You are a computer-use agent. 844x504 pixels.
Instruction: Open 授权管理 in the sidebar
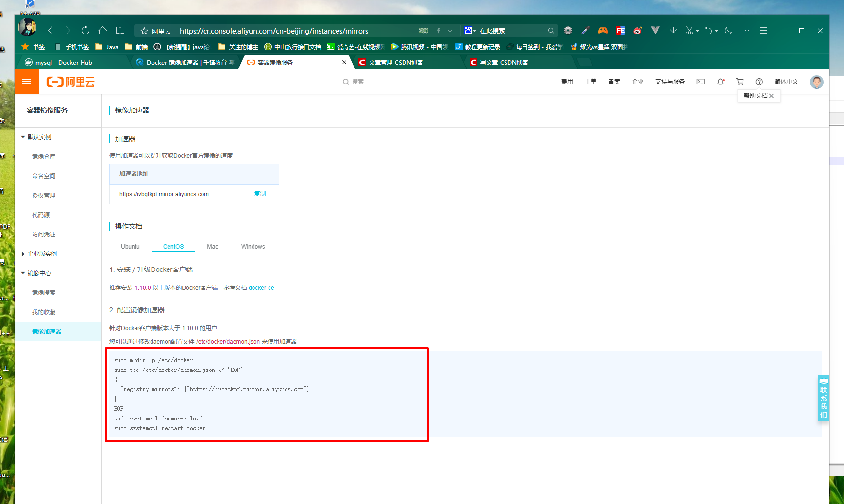pos(44,196)
